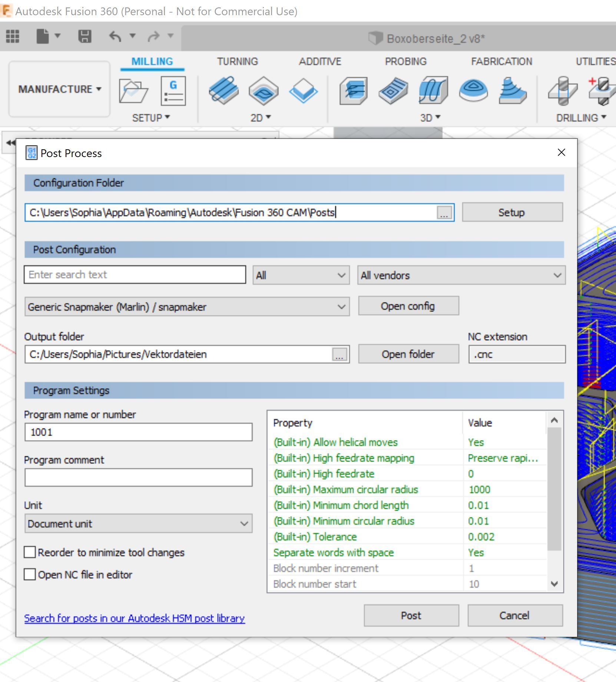This screenshot has width=616, height=682.
Task: Expand the undo history dropdown arrow
Action: 132,36
